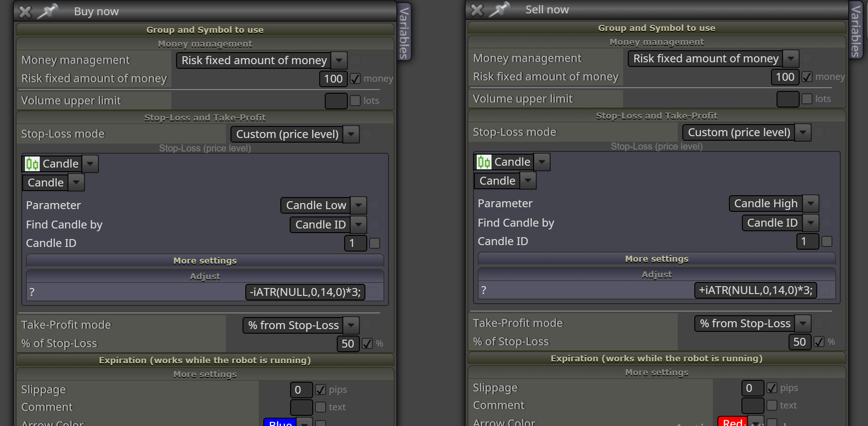Click the Red arrow color swatch
The height and width of the screenshot is (426, 868).
(x=733, y=421)
